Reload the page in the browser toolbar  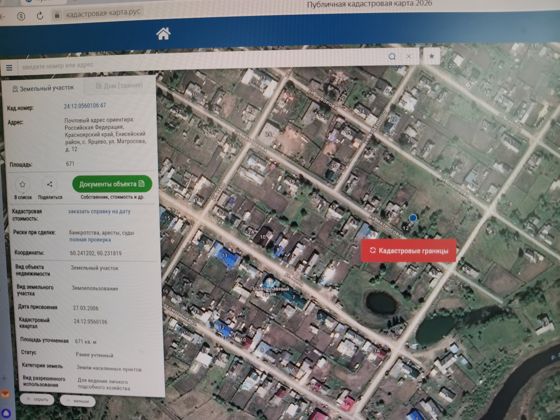(40, 16)
